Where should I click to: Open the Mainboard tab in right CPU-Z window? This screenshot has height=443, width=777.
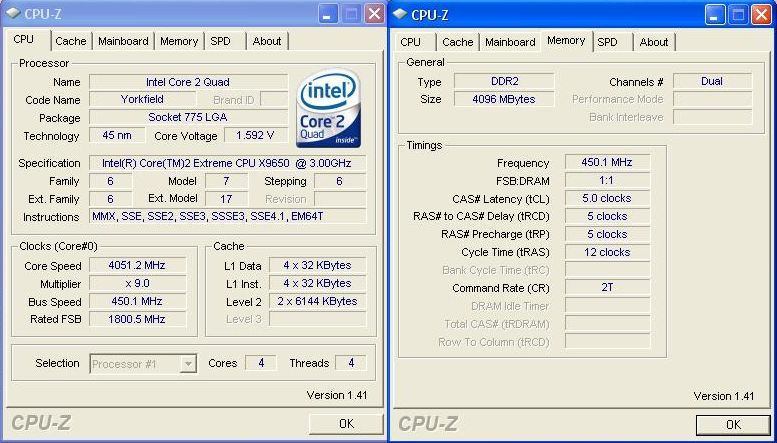pos(510,42)
